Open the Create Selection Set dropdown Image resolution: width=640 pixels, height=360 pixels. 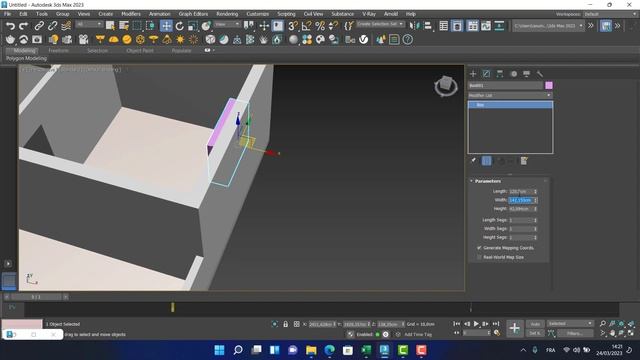[x=380, y=24]
